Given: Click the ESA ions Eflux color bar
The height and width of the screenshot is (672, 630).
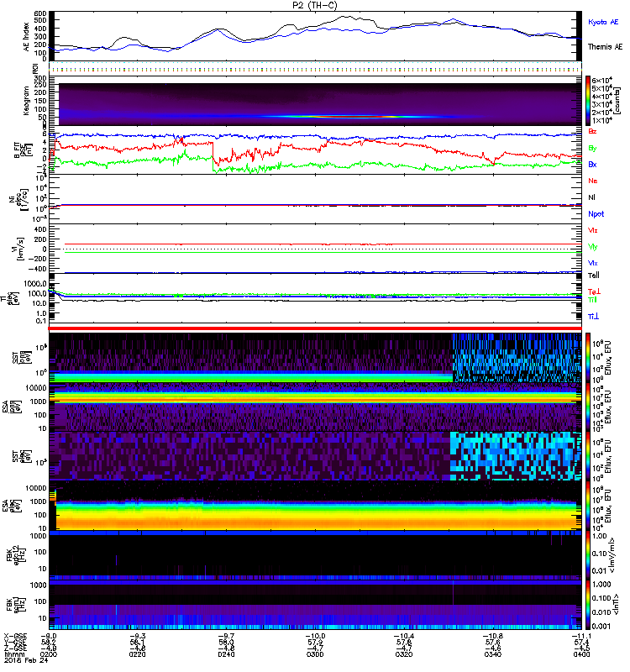Looking at the screenshot, I should pos(588,407).
